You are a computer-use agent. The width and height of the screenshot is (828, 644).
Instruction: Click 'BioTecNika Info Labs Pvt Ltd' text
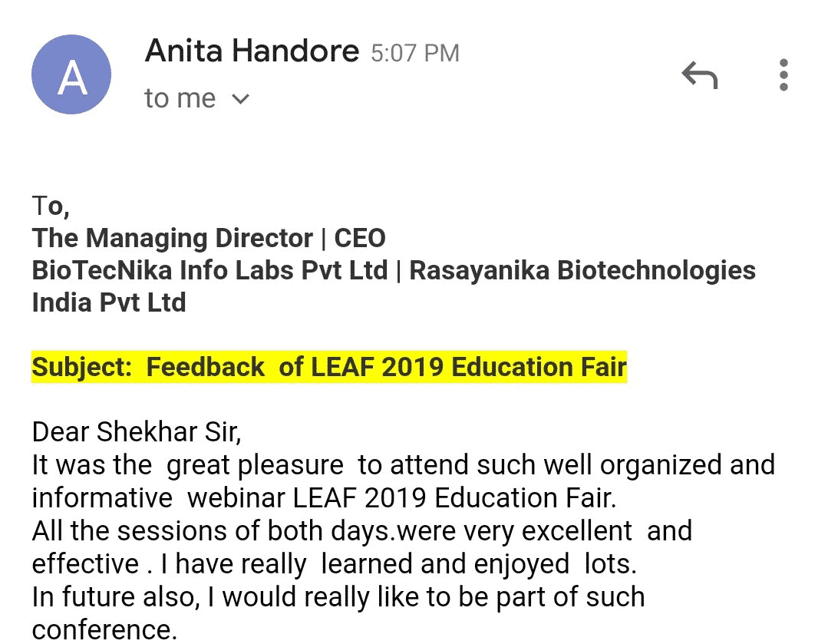[210, 270]
